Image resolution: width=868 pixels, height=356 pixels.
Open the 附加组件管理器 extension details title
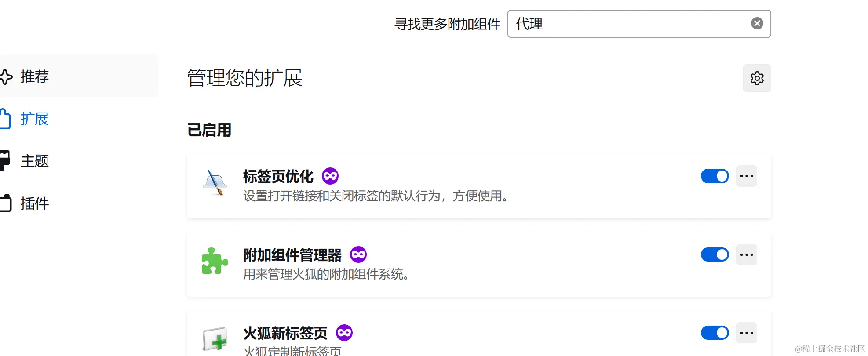click(292, 254)
